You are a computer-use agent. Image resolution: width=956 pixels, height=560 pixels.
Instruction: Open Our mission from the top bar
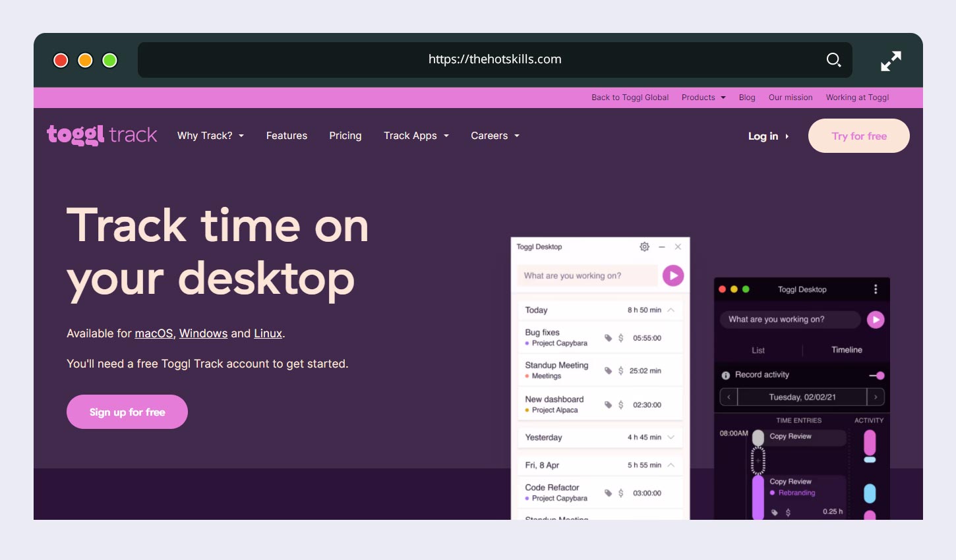click(791, 98)
